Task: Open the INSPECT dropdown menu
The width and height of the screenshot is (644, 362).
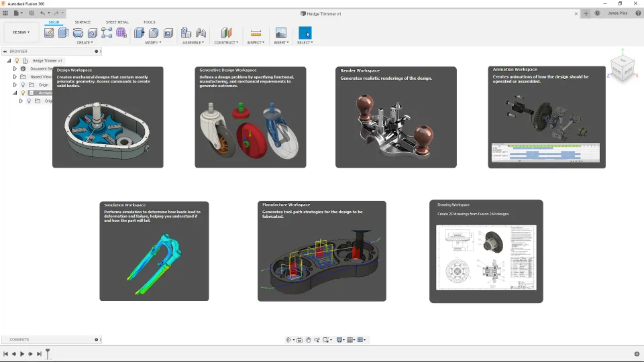Action: click(256, 43)
